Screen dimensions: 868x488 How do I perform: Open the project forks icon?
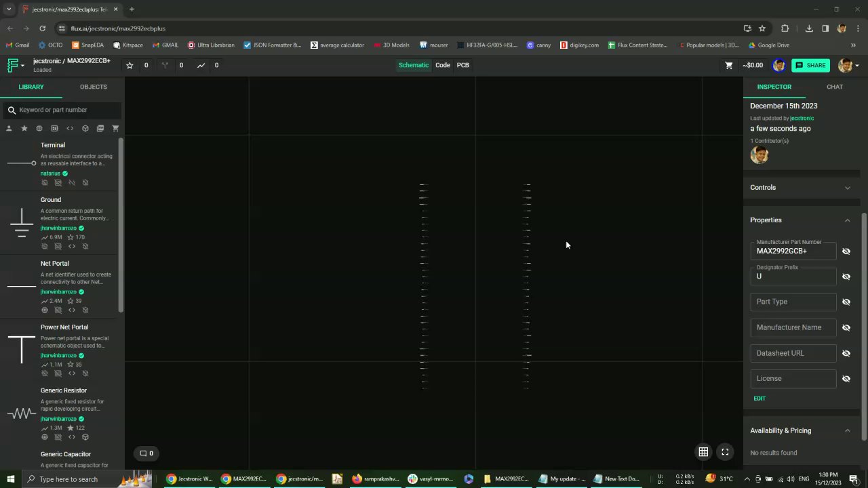pyautogui.click(x=165, y=65)
